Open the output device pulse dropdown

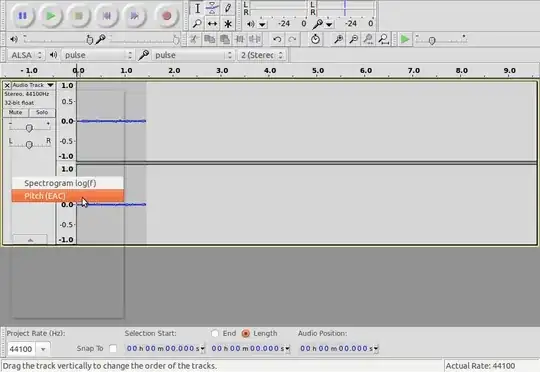97,55
